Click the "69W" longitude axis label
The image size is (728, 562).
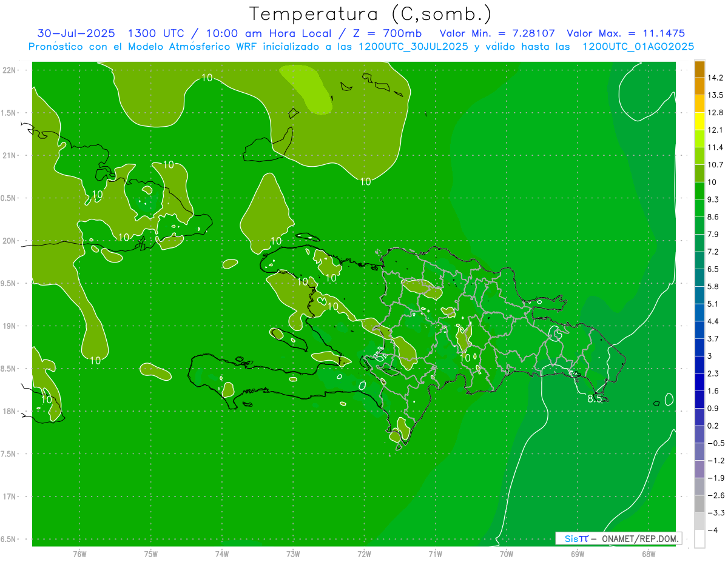(x=577, y=554)
